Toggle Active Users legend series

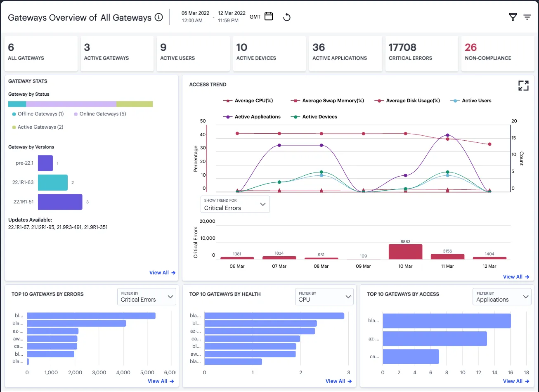click(x=471, y=101)
